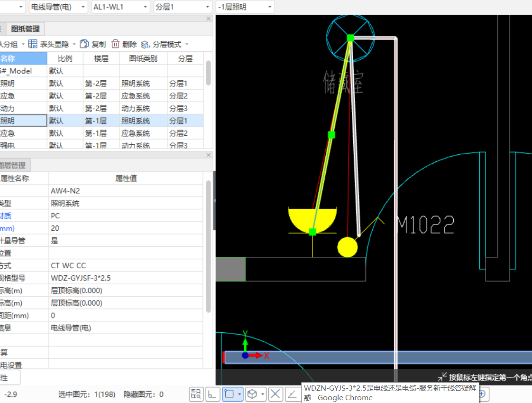Click the 分层模式 layers icon
Image resolution: width=532 pixels, height=403 pixels.
coord(145,44)
